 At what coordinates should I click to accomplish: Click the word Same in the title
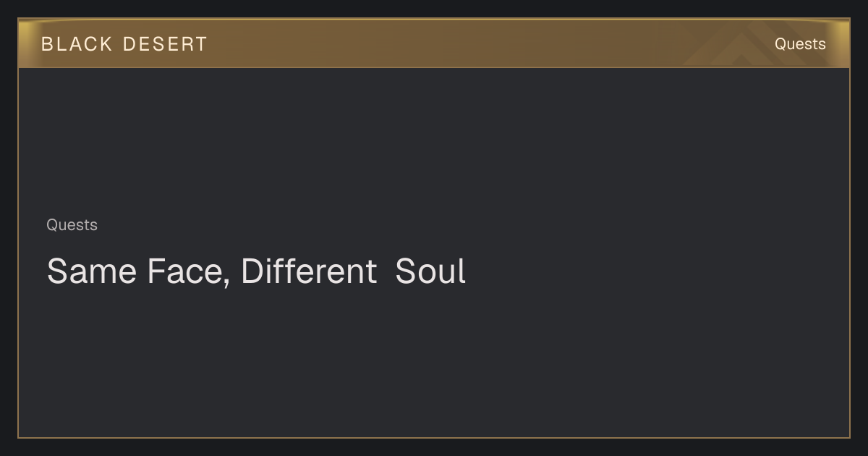92,271
